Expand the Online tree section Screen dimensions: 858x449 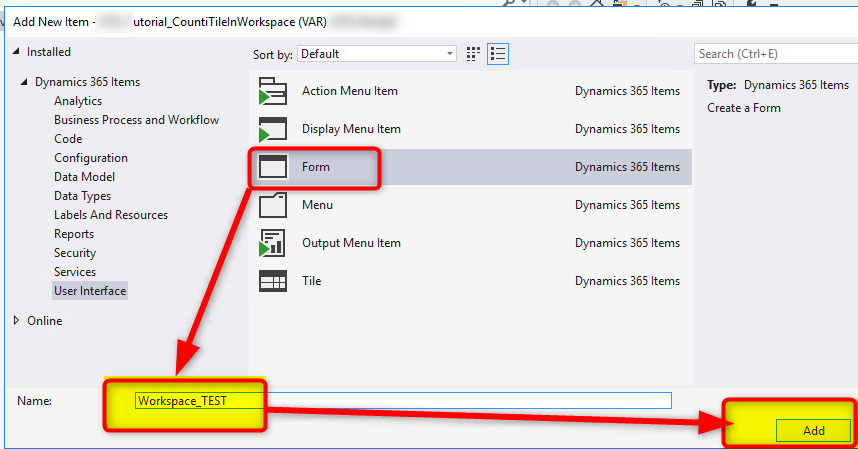coord(17,321)
